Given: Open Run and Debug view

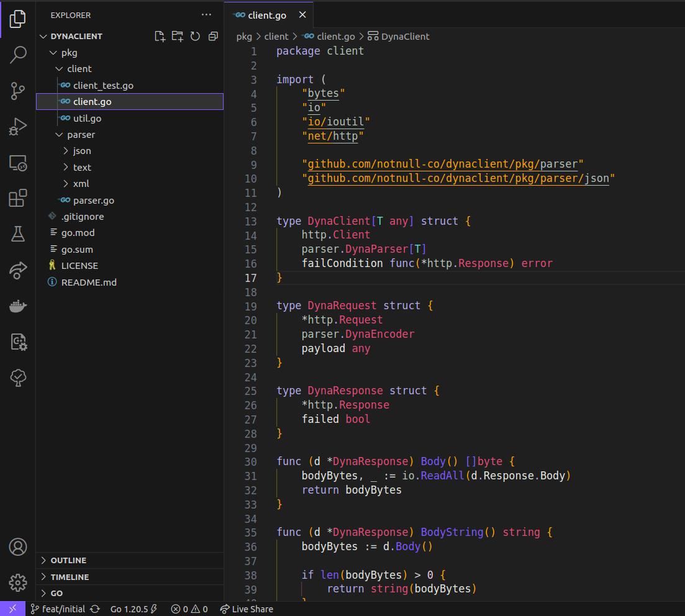Looking at the screenshot, I should pos(18,127).
